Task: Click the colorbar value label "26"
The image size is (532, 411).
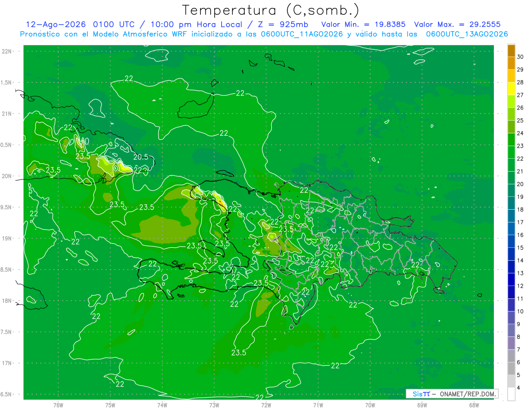Action: tap(521, 107)
